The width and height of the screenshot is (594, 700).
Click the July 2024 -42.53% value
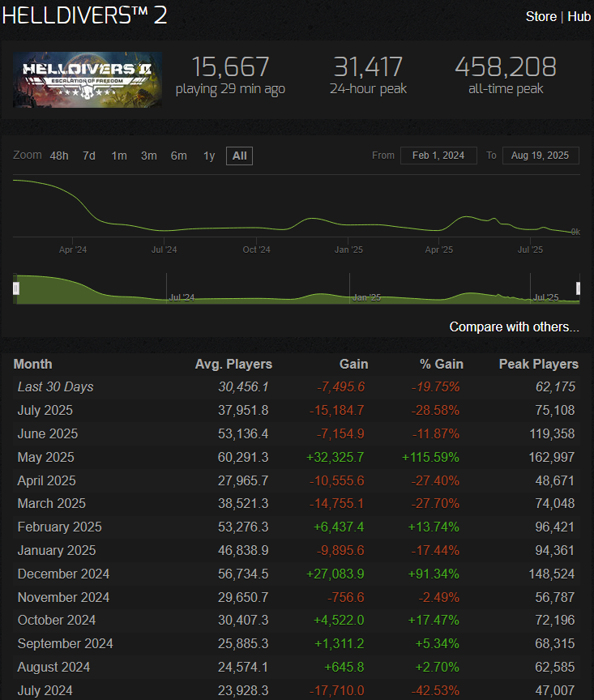point(435,690)
